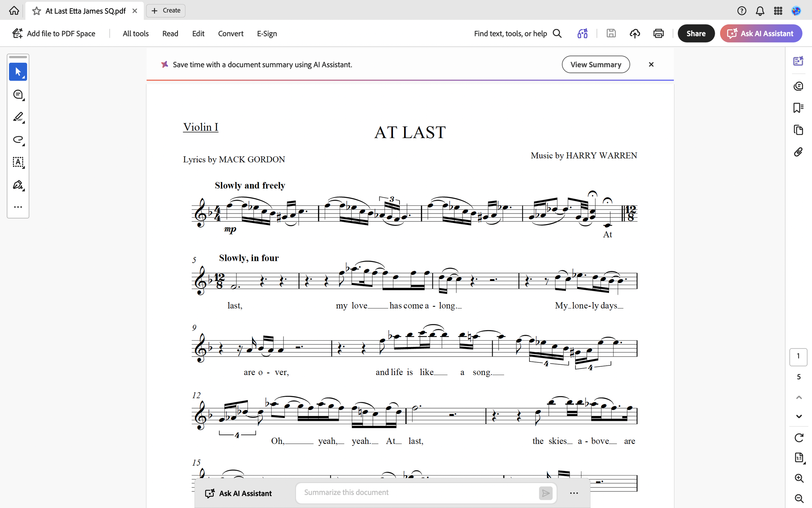This screenshot has width=812, height=508.
Task: Open the Convert menu
Action: 231,33
